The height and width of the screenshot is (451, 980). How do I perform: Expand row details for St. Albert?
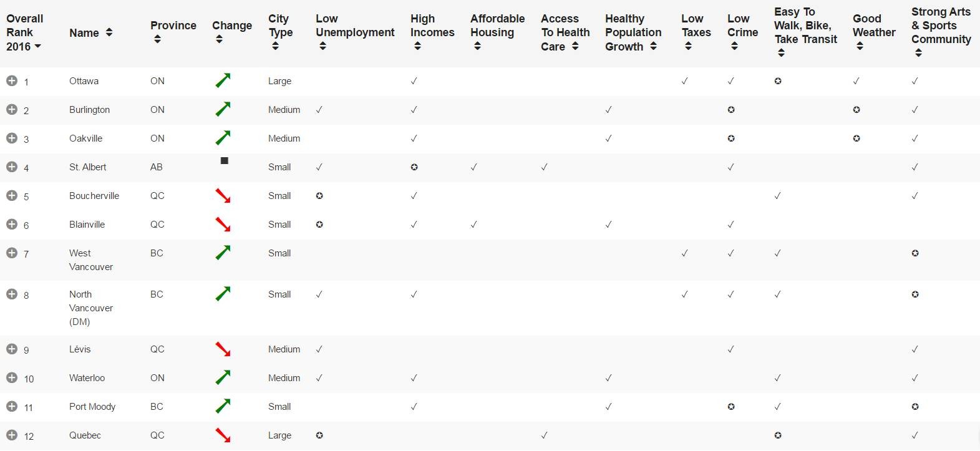11,167
